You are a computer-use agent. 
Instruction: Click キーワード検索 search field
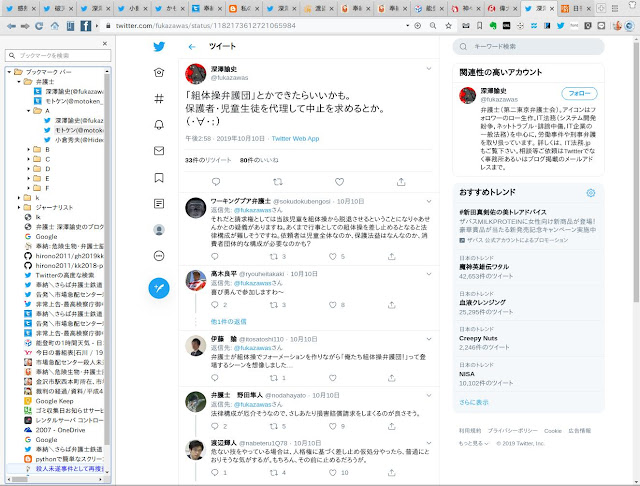(x=529, y=47)
